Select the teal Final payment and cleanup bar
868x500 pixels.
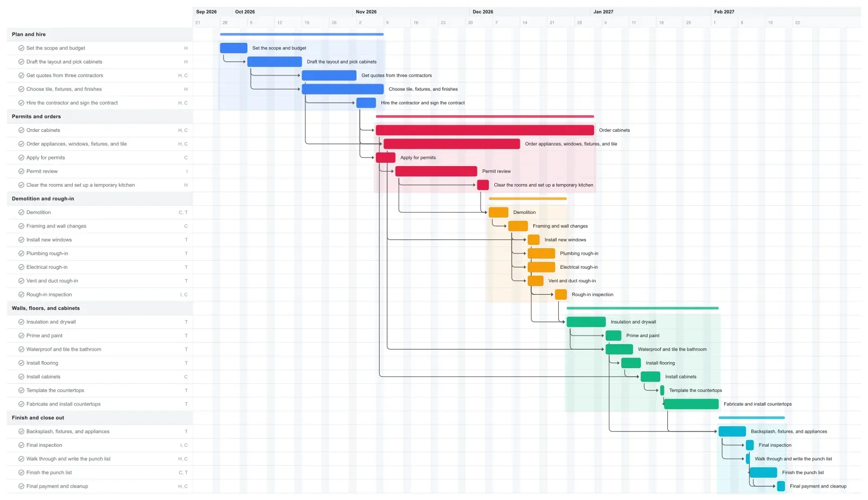pyautogui.click(x=781, y=486)
